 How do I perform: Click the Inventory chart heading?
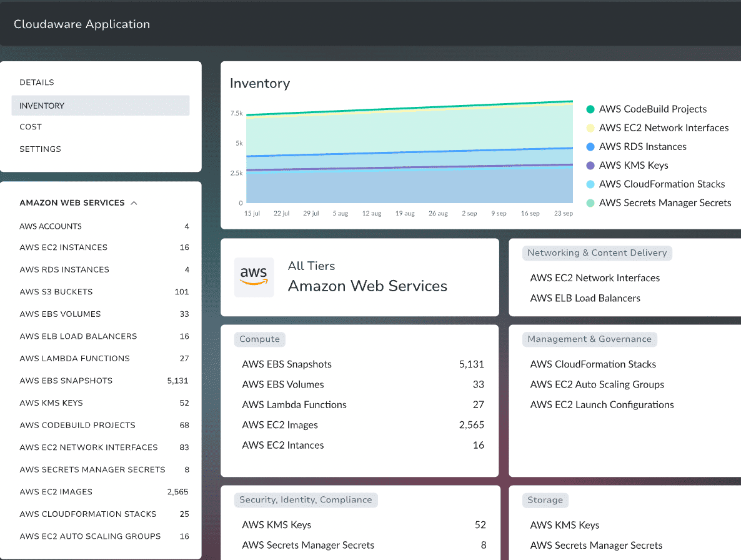(x=260, y=83)
